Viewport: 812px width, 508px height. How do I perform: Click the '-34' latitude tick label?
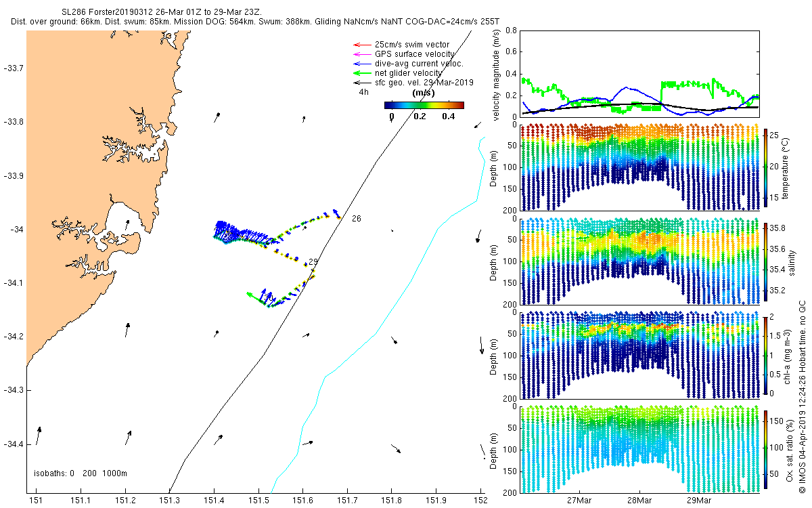pos(17,230)
